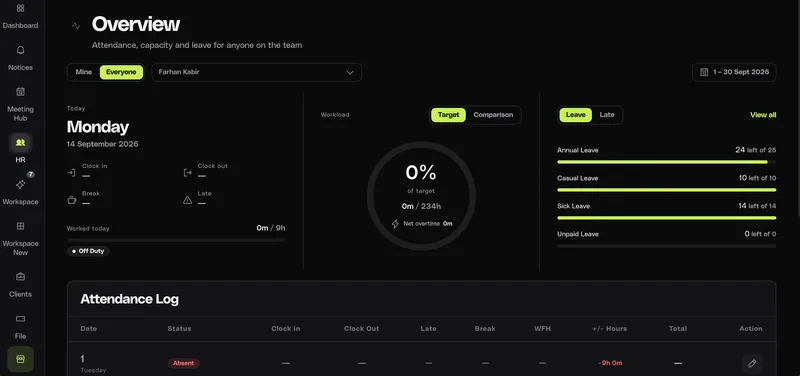Viewport: 800px width, 376px height.
Task: Click the Off Duty status badge
Action: [x=88, y=251]
